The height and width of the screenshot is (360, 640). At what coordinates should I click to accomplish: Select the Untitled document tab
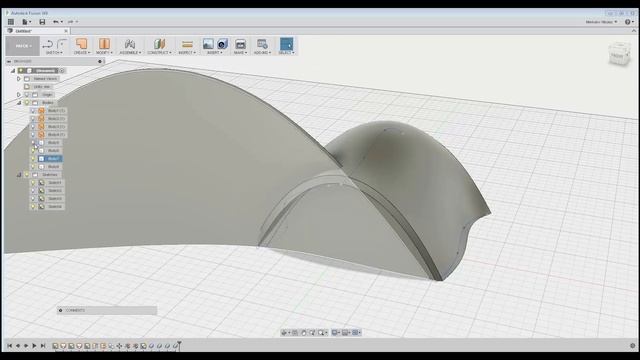click(x=37, y=31)
